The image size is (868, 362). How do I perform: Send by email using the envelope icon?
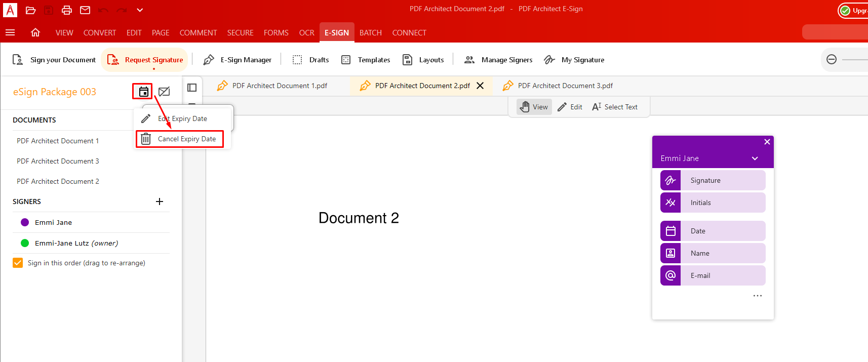85,10
